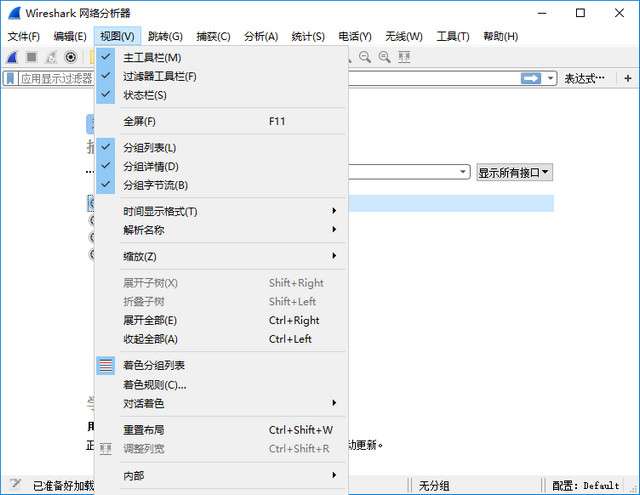Select 收起全部(A) menu entry
Image resolution: width=640 pixels, height=495 pixels.
point(221,339)
